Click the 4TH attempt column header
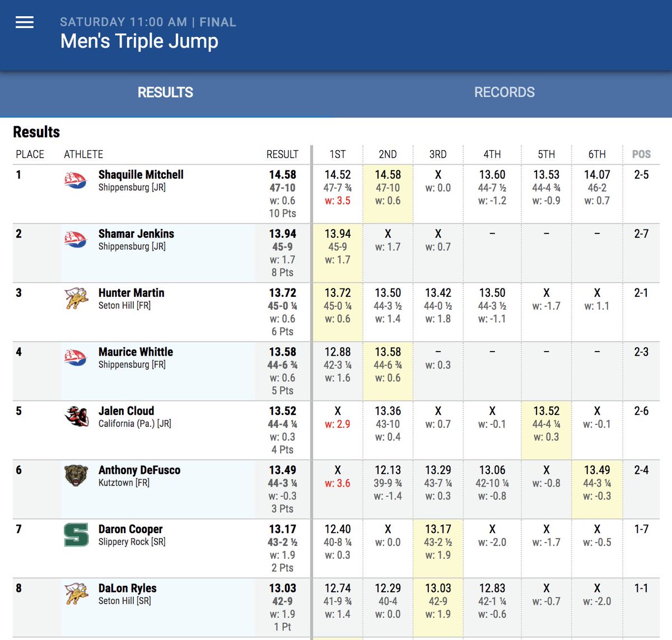This screenshot has height=640, width=672. [492, 155]
